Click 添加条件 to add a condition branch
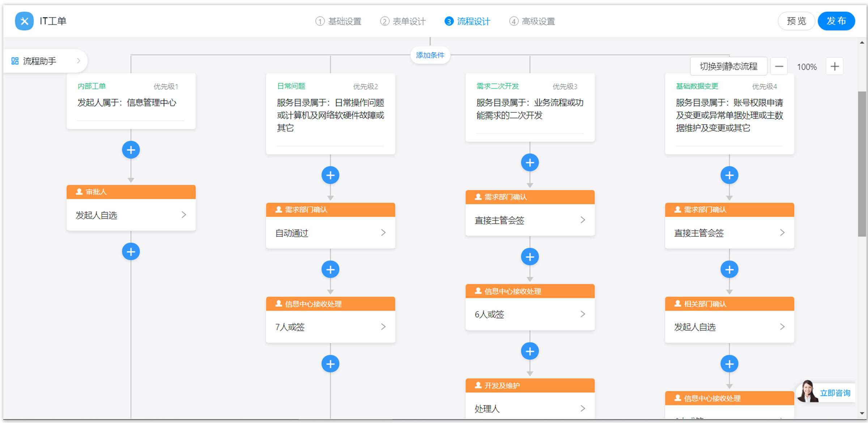This screenshot has width=868, height=423. coord(430,55)
